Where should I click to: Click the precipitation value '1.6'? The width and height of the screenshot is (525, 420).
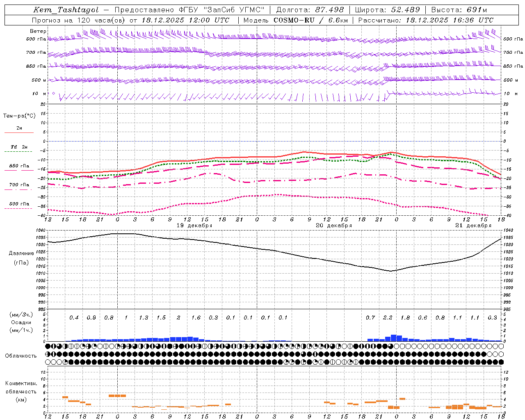pos(196,318)
